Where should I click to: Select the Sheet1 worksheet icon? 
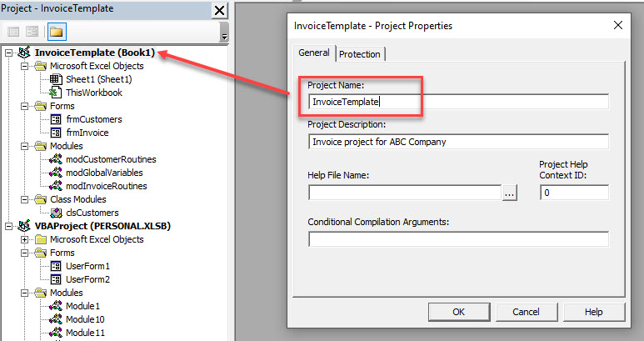pos(56,79)
